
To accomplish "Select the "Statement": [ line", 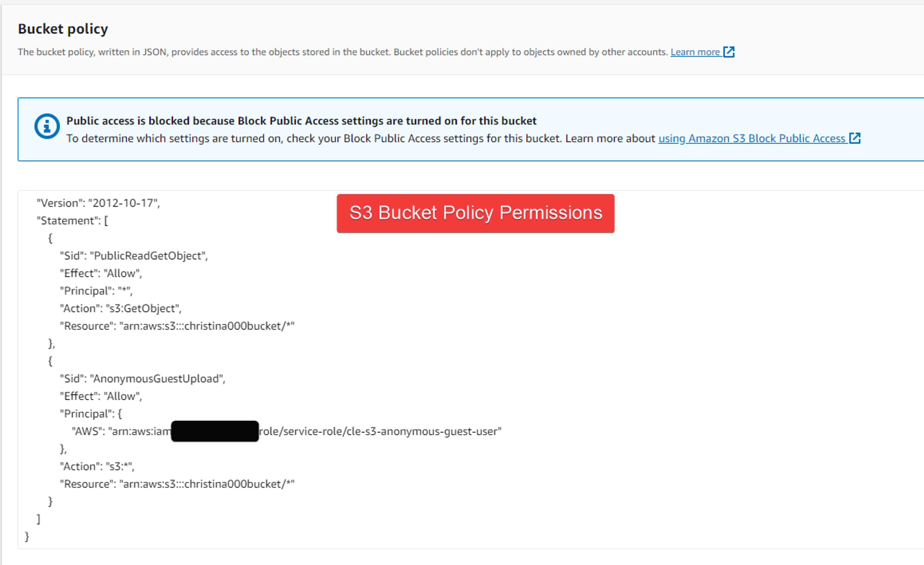I will [72, 221].
